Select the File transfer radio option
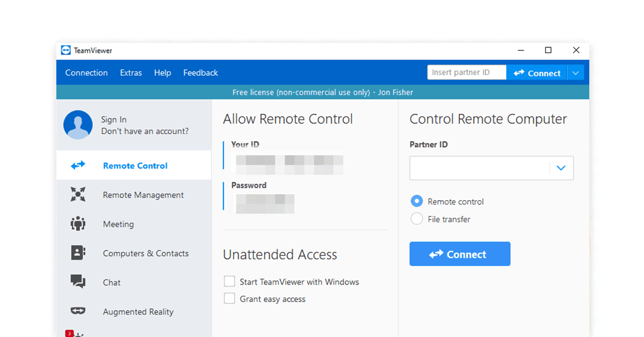The image size is (644, 337). (416, 219)
